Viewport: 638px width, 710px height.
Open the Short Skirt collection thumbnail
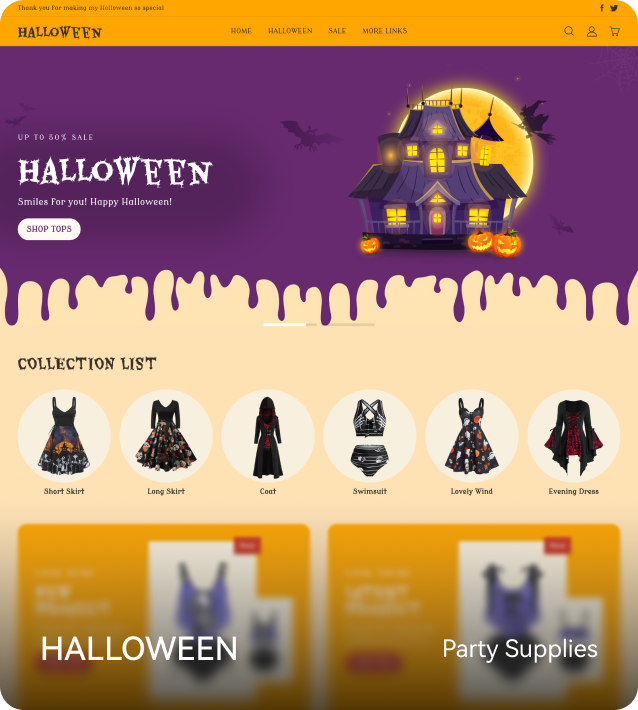coord(64,436)
